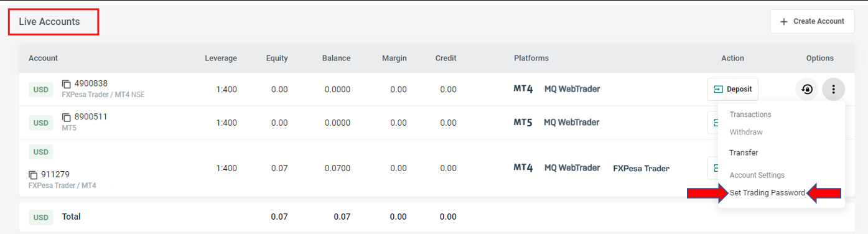Open the history clock icon for account 4900838
The height and width of the screenshot is (234, 868).
click(x=807, y=90)
